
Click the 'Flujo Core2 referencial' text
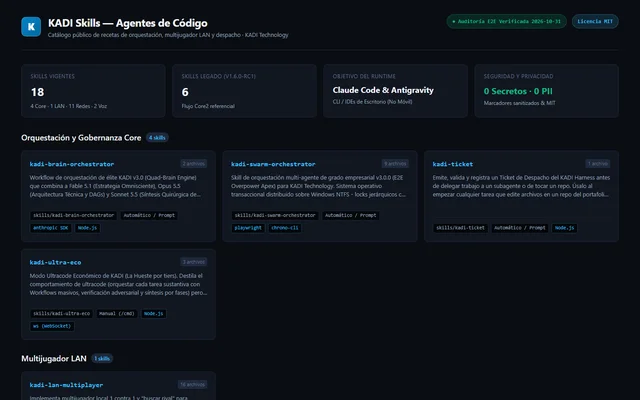tap(208, 106)
